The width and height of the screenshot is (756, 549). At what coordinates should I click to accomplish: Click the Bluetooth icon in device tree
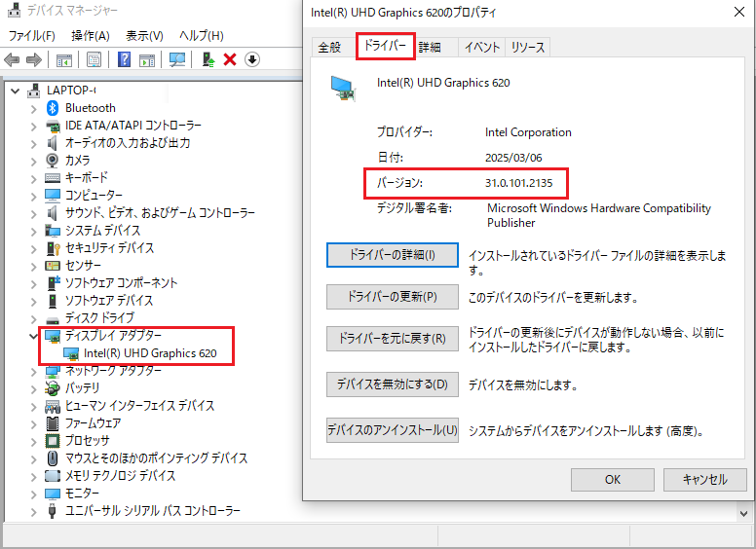52,108
